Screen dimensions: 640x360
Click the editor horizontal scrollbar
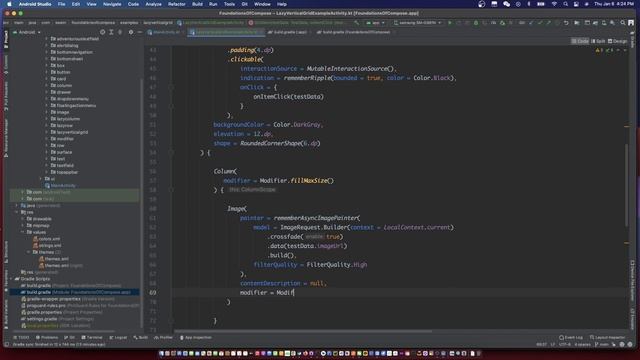[x=303, y=331]
